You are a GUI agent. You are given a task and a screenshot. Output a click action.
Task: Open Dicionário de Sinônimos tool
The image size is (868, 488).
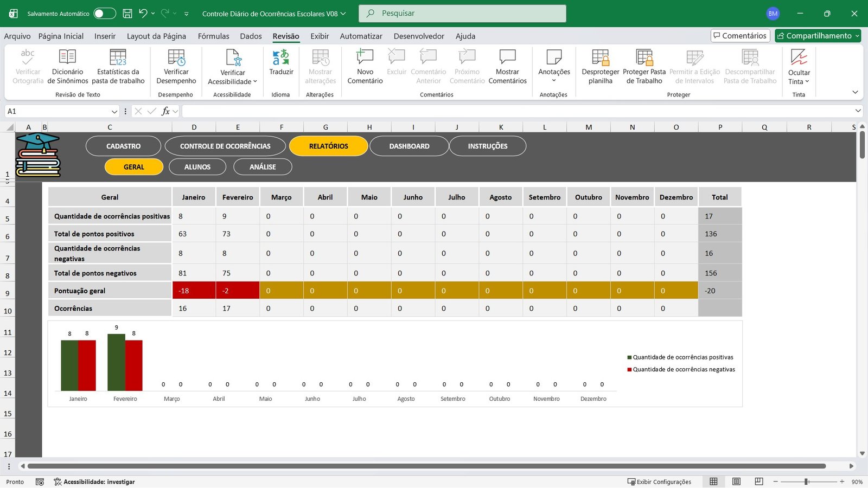(x=67, y=66)
